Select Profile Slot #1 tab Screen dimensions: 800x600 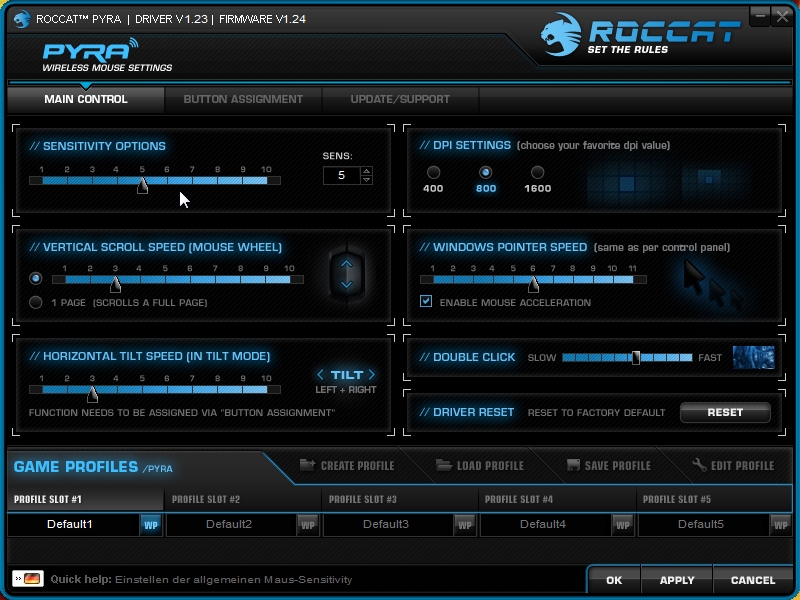coord(85,499)
